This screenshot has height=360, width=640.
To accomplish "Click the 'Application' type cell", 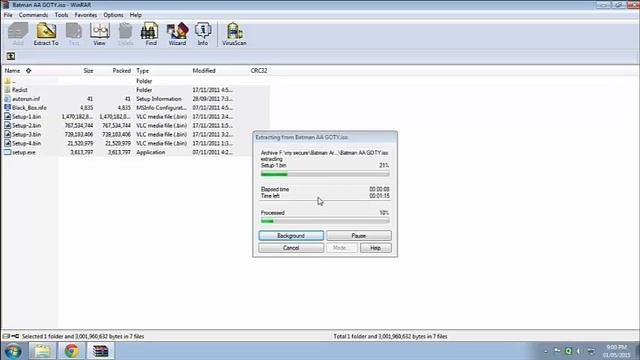I will (x=151, y=152).
